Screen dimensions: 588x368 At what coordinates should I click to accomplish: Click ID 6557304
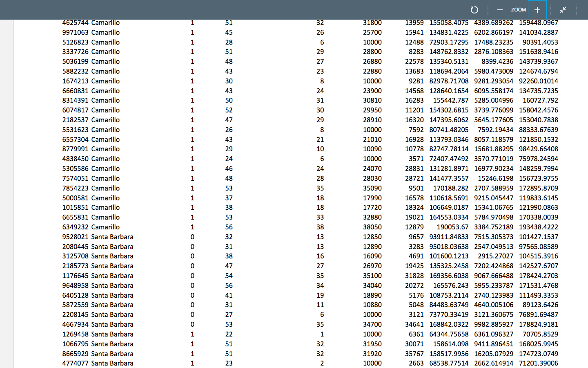(x=75, y=139)
